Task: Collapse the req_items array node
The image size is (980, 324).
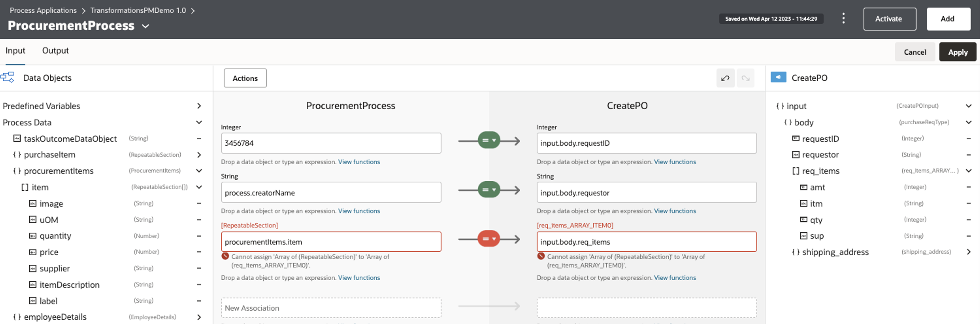Action: pyautogui.click(x=968, y=171)
